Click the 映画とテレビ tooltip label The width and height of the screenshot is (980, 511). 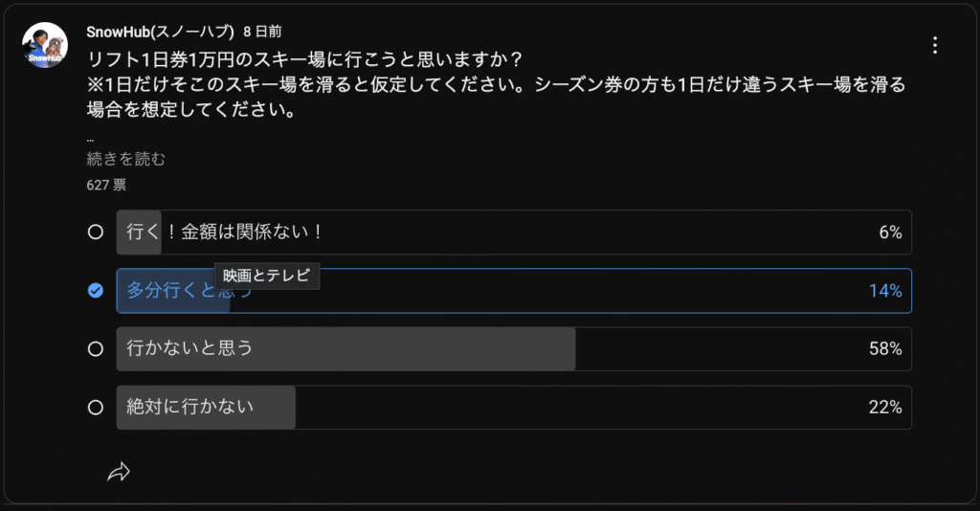click(x=267, y=277)
